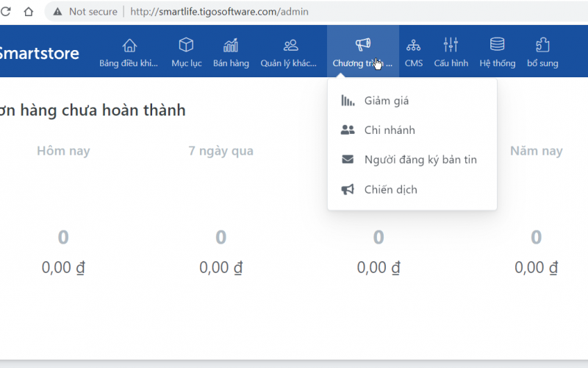The height and width of the screenshot is (368, 588).
Task: Click the 0,00 ₫ amount under Năm nay
Action: pos(537,268)
